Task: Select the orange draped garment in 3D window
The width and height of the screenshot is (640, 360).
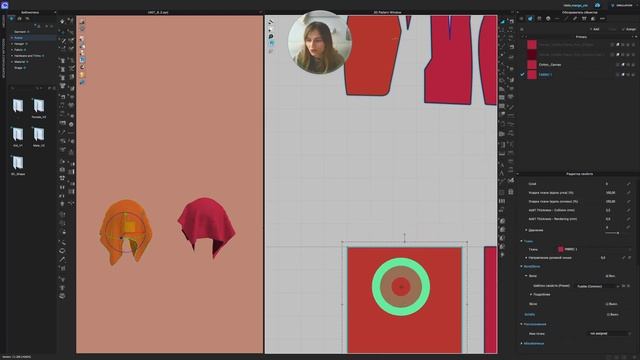Action: [x=126, y=232]
